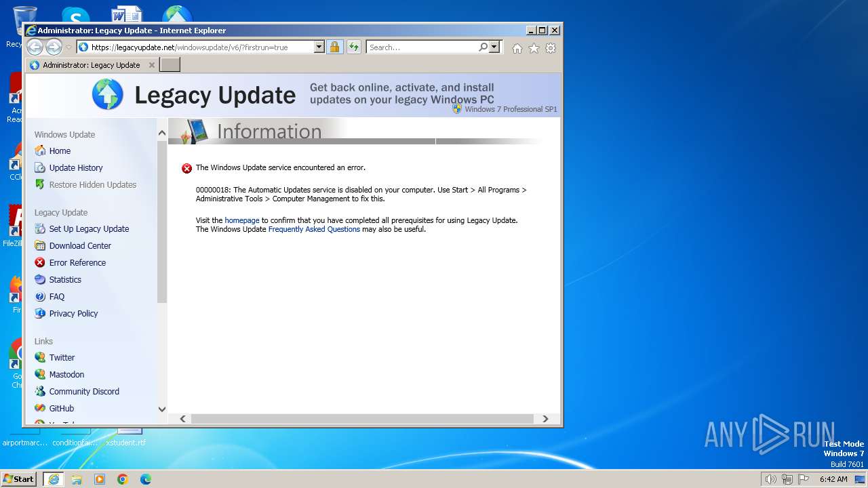The height and width of the screenshot is (488, 868).
Task: Click the search magnifier icon
Action: tap(483, 47)
